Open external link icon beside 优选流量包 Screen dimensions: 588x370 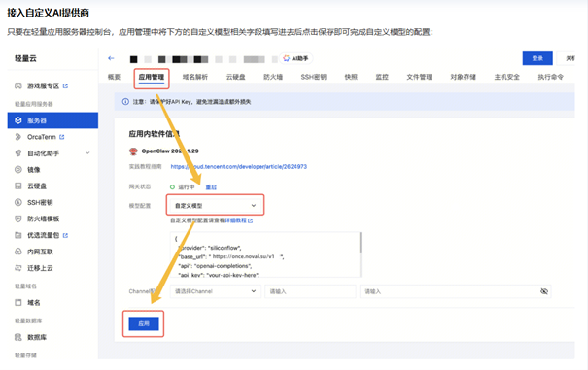tap(65, 235)
